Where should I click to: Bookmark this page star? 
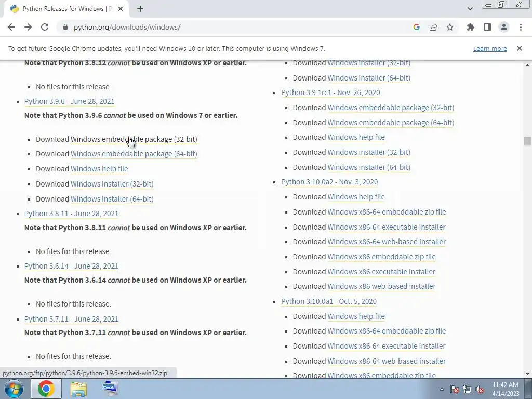(450, 27)
